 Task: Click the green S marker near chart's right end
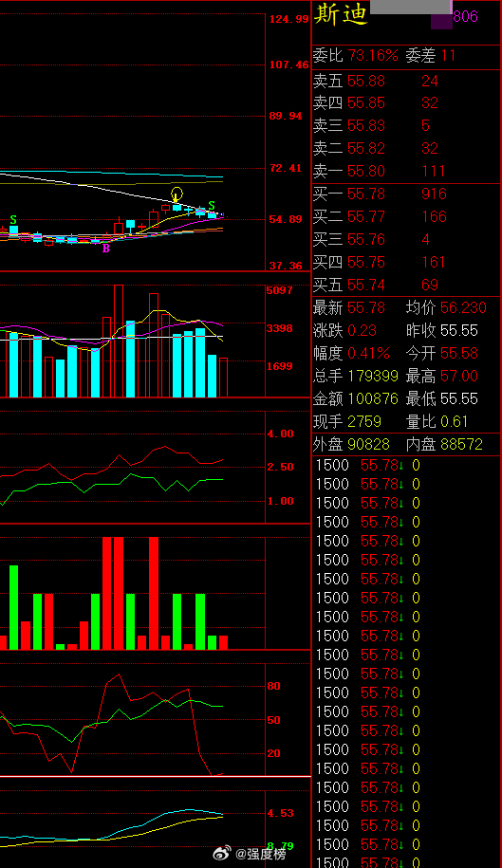211,205
